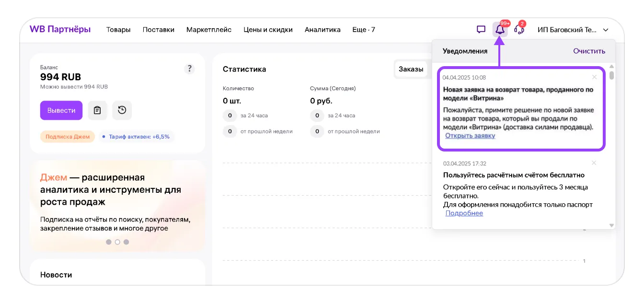Open the Товары menu
644x303 pixels.
tap(118, 30)
